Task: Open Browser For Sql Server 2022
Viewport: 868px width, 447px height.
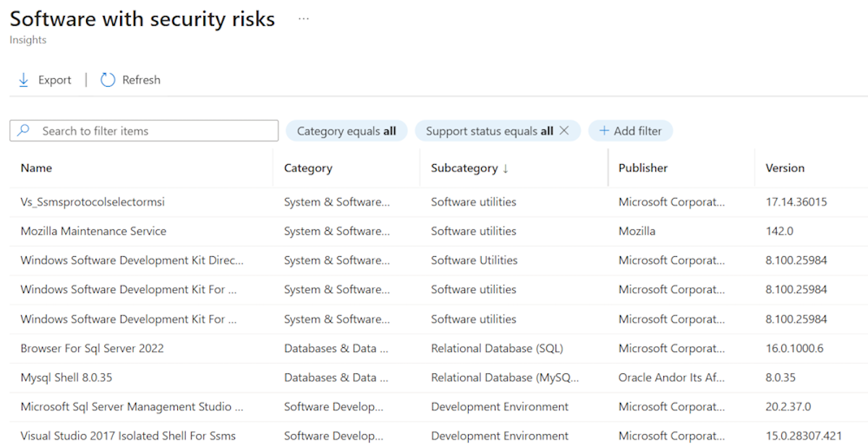Action: click(x=92, y=349)
